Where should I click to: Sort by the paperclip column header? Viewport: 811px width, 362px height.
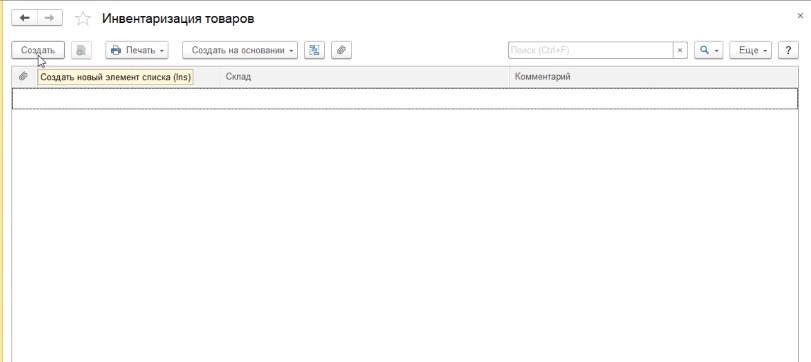23,77
